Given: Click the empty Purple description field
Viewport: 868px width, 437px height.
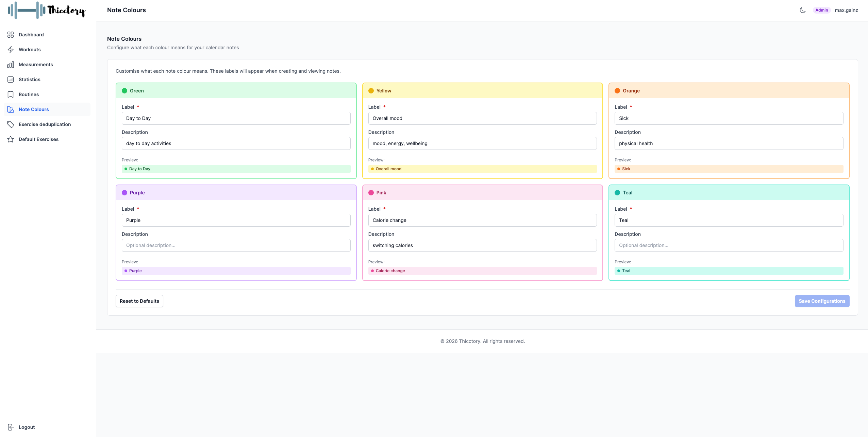Looking at the screenshot, I should [x=236, y=245].
